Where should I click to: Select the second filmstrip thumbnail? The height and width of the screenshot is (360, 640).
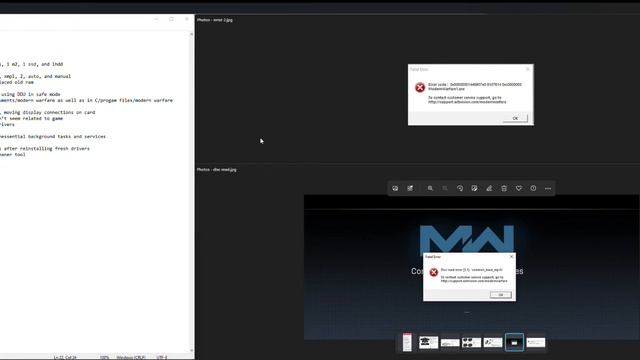pos(429,342)
